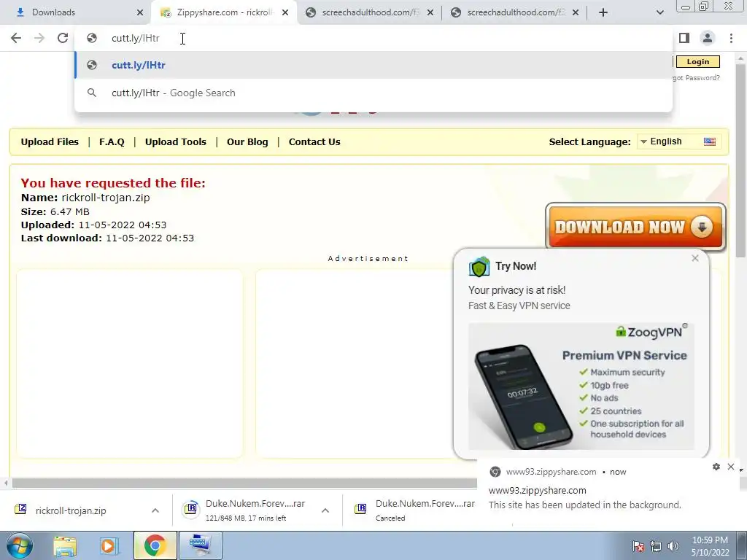Open Windows Media Player taskbar icon
Image resolution: width=747 pixels, height=560 pixels.
coord(109,545)
